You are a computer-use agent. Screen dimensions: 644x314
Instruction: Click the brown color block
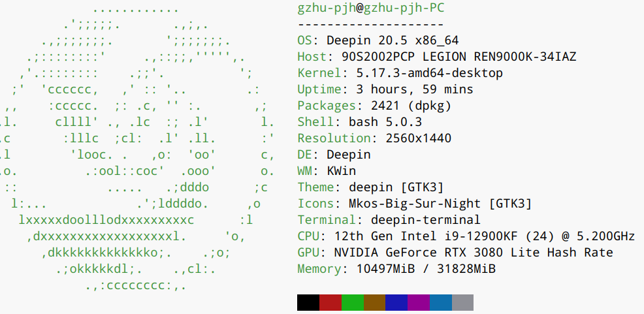pos(374,302)
